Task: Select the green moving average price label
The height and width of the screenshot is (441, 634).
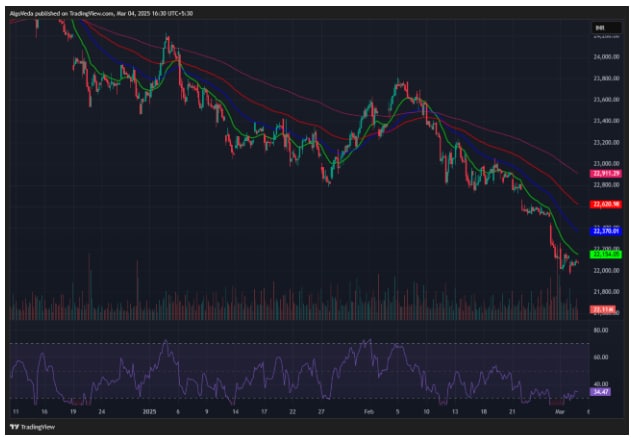Action: [605, 254]
